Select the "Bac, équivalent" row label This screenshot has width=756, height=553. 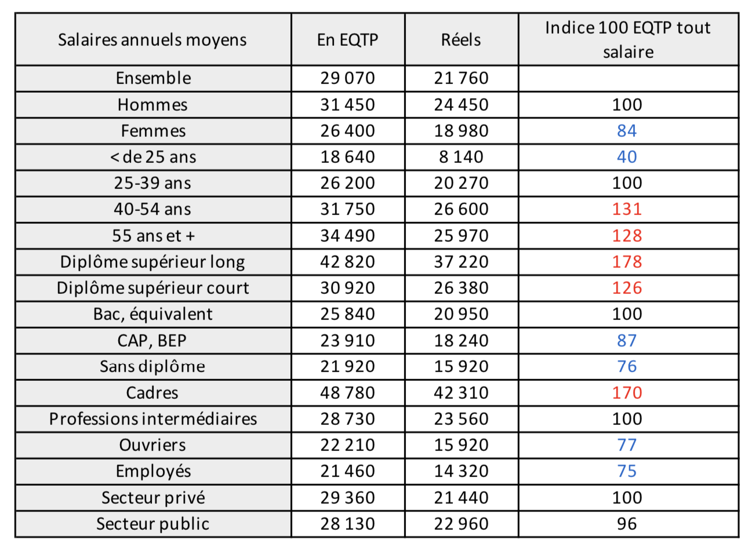coord(153,314)
